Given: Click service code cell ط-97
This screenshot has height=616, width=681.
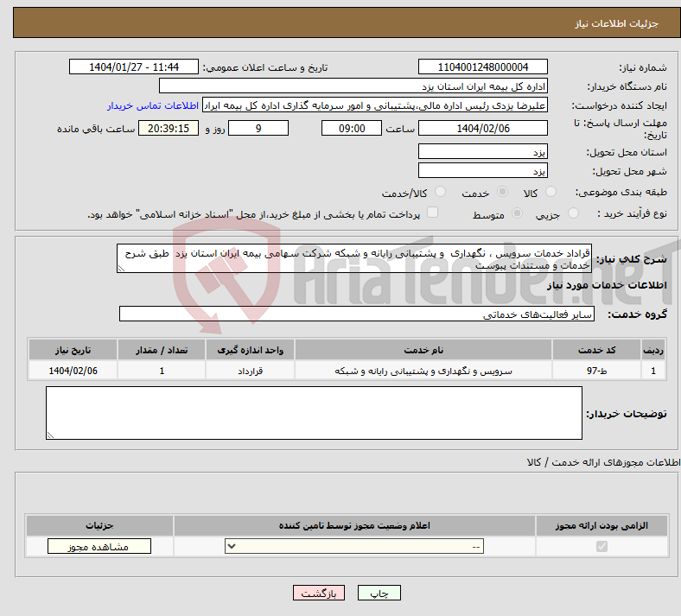Looking at the screenshot, I should [597, 371].
